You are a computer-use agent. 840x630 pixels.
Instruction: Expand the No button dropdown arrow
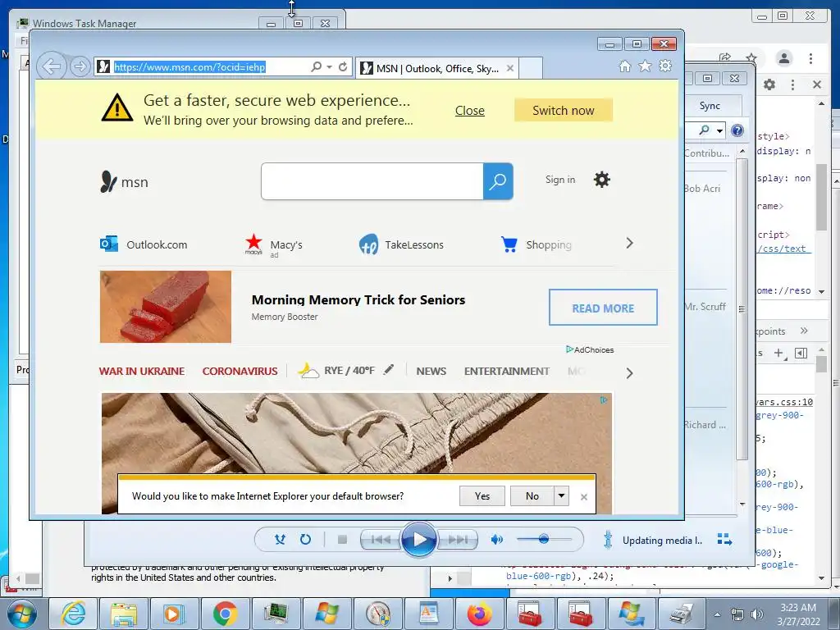(561, 495)
